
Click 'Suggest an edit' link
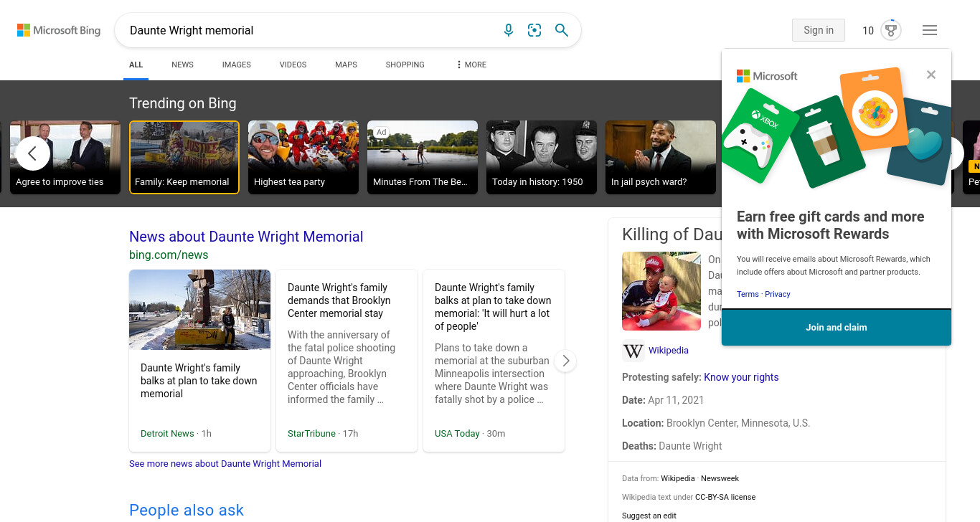(x=649, y=516)
